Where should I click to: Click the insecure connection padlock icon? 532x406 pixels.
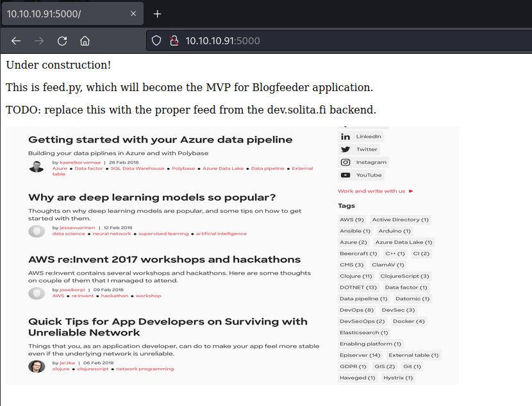coord(173,41)
